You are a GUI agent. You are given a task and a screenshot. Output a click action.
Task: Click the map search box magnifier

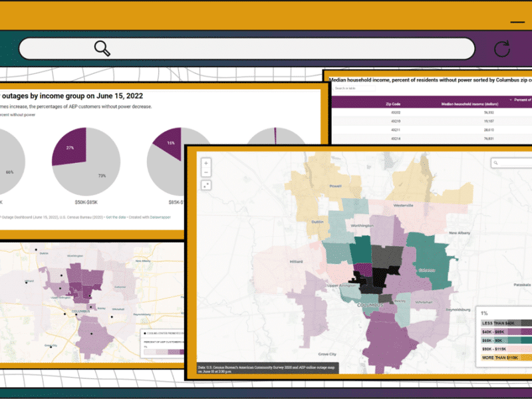pos(497,163)
